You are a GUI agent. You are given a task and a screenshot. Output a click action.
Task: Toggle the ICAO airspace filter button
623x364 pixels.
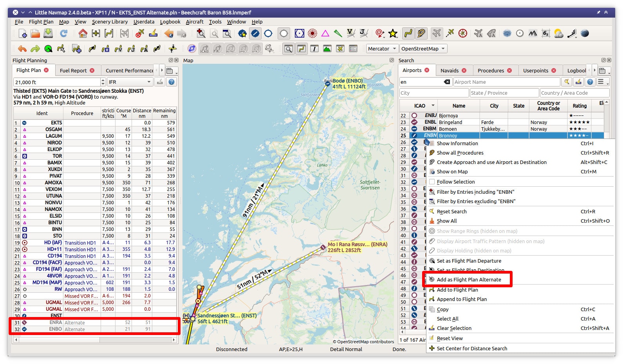(204, 49)
